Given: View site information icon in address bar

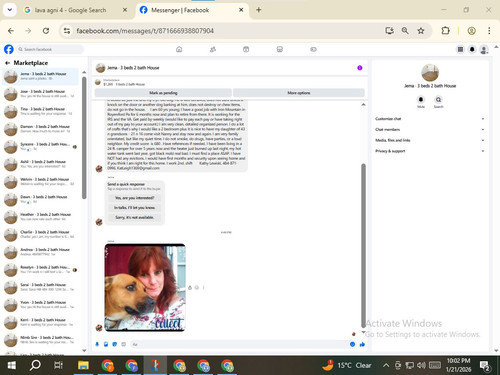Looking at the screenshot, I should pos(67,31).
